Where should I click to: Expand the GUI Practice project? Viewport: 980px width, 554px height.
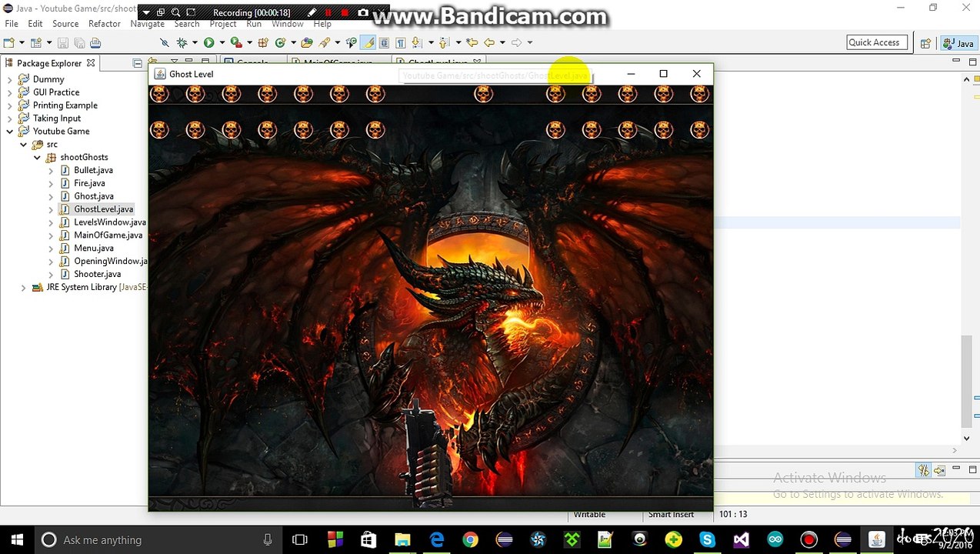[9, 92]
